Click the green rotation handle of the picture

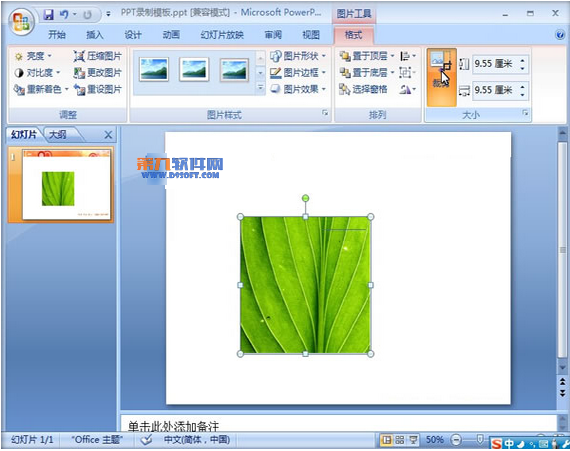[305, 198]
